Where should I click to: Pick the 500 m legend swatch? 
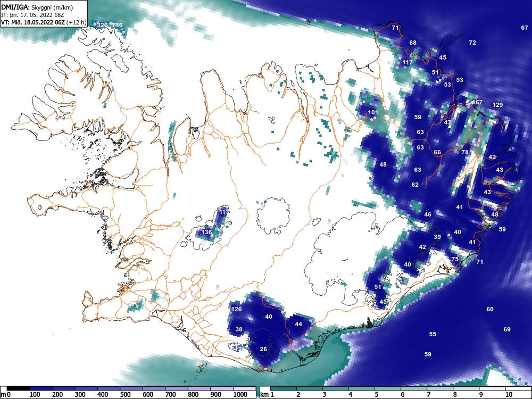(x=131, y=388)
